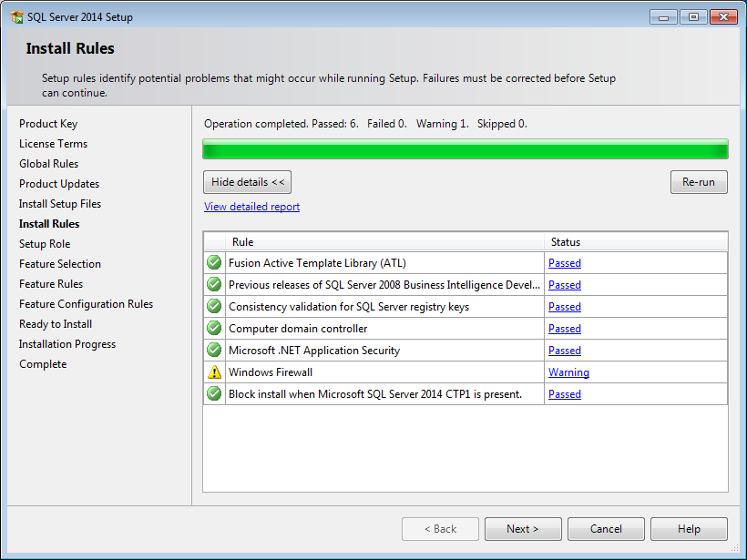
Task: Click the check icon beside registry keys validation rule
Action: [213, 306]
